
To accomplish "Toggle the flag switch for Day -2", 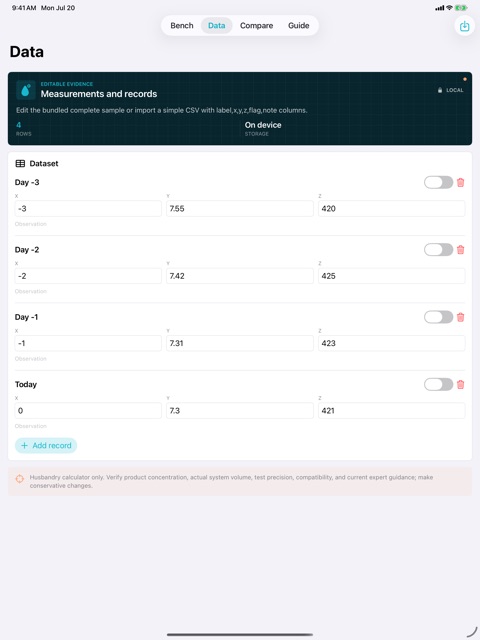I will click(438, 250).
